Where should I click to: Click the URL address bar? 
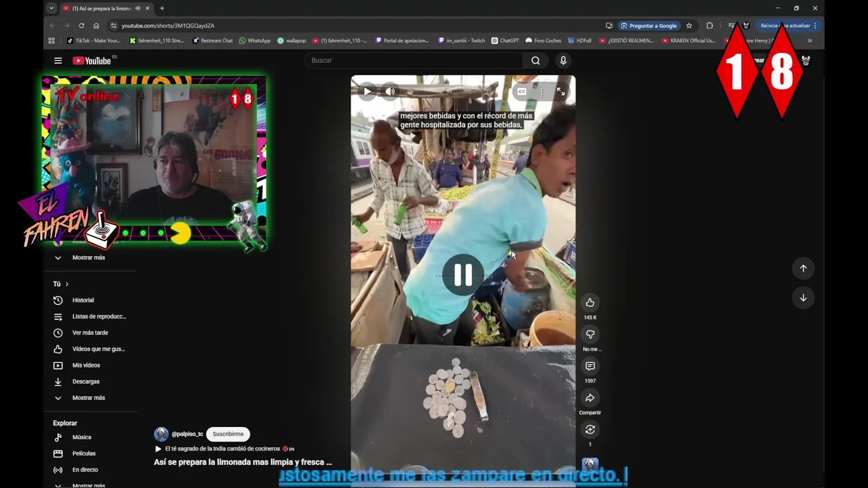coord(359,26)
